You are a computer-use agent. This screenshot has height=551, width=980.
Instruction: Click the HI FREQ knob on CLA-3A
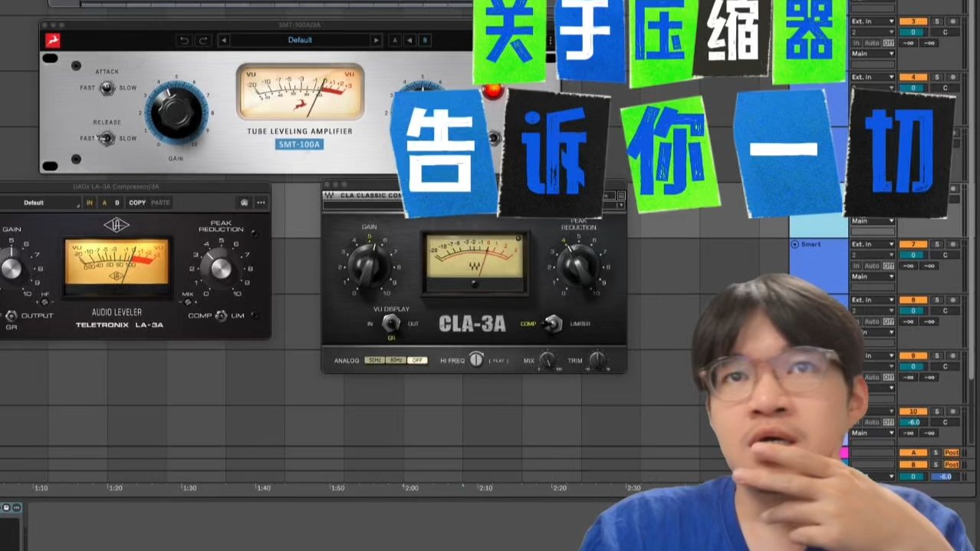tap(476, 359)
